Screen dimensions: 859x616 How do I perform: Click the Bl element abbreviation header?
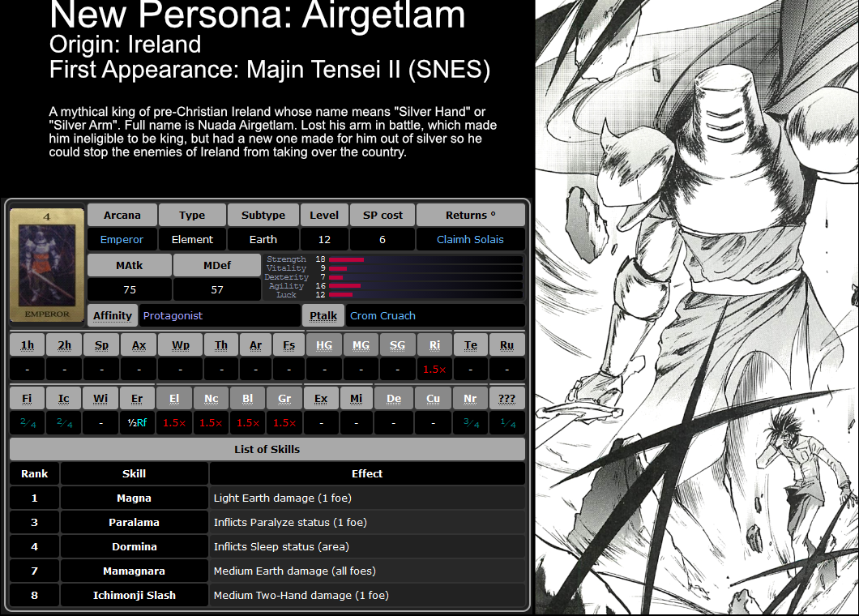click(x=248, y=399)
